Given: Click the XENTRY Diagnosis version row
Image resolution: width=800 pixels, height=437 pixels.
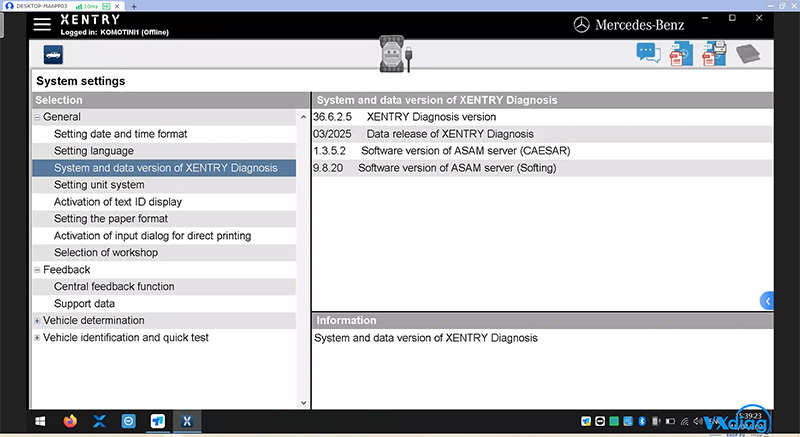Looking at the screenshot, I should (x=542, y=117).
